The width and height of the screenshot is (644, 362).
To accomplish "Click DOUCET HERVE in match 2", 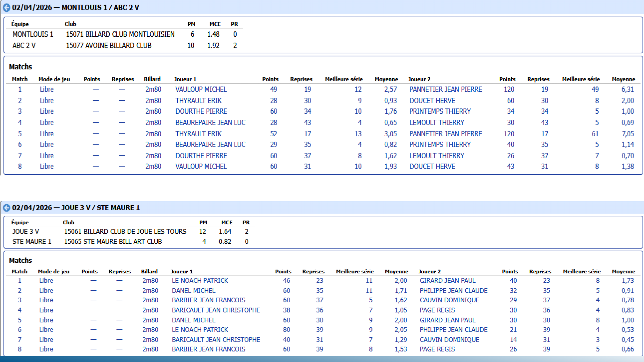I will pos(432,101).
